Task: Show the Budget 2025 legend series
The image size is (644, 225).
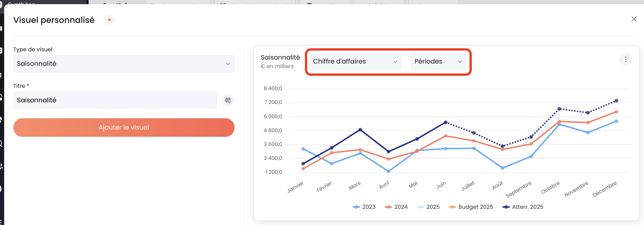Action: 471,207
